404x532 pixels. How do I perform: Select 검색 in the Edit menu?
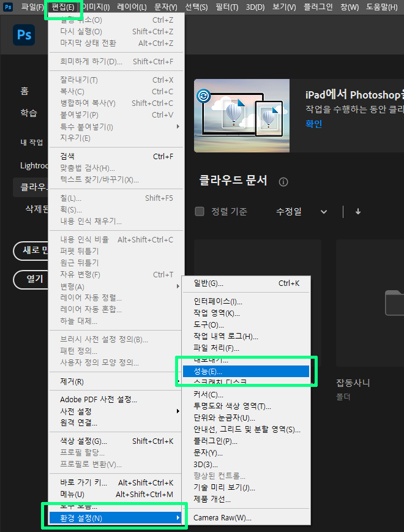tap(116, 156)
